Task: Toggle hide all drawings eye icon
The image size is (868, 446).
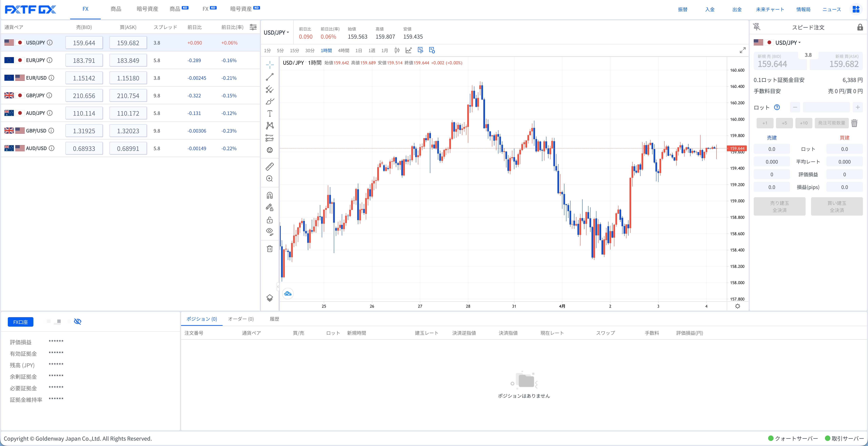Action: click(270, 232)
